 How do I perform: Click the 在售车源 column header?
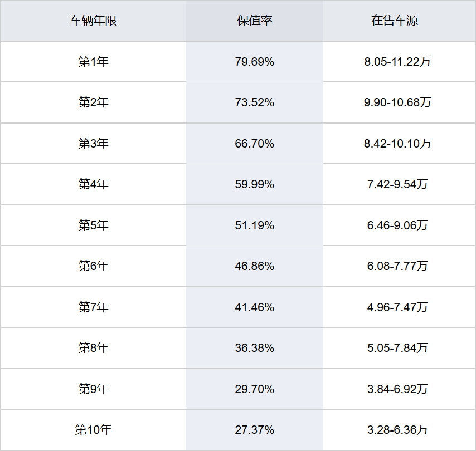coord(395,21)
